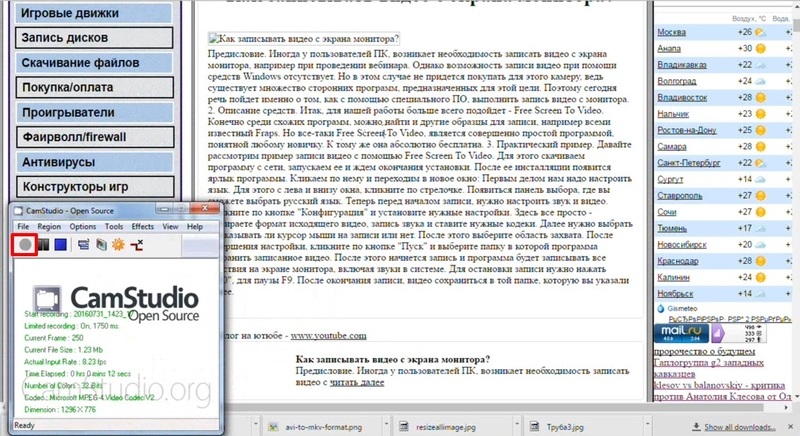Image resolution: width=800 pixels, height=436 pixels.
Task: Open the Владикавказ weather link
Action: tap(682, 65)
